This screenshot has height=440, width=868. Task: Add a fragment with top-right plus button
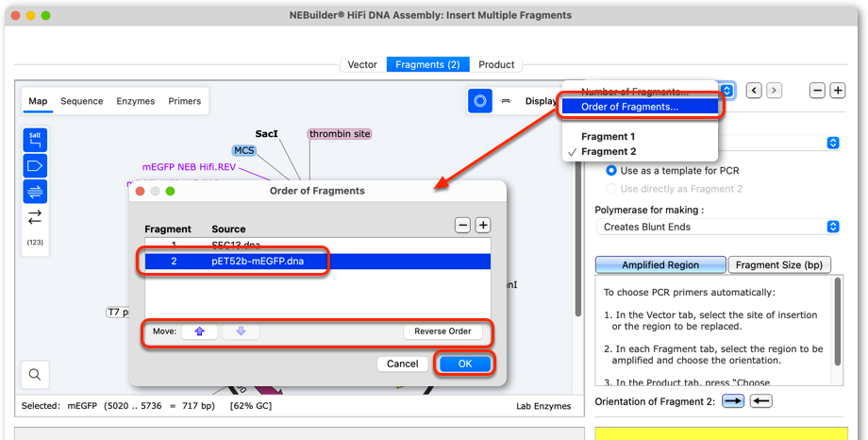(x=838, y=91)
